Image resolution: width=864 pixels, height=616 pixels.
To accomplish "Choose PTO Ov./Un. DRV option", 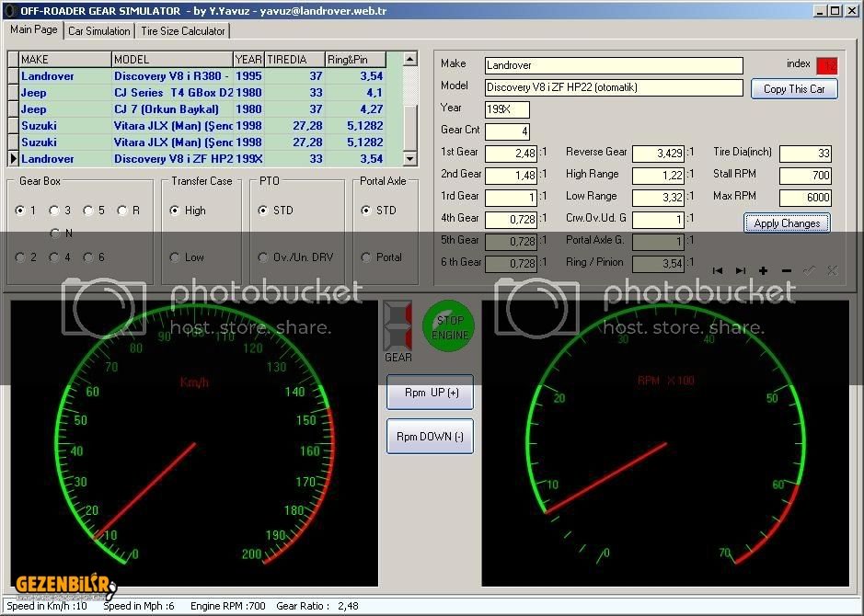I will click(263, 257).
